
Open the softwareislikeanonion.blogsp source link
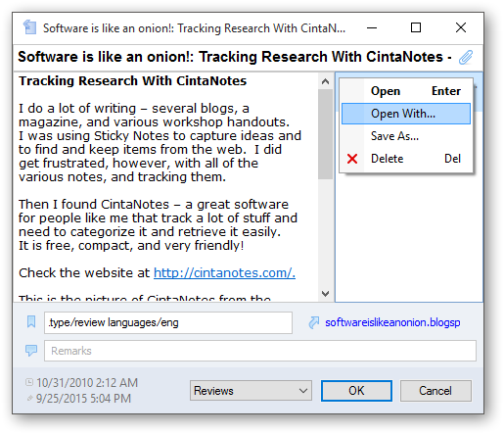point(392,322)
